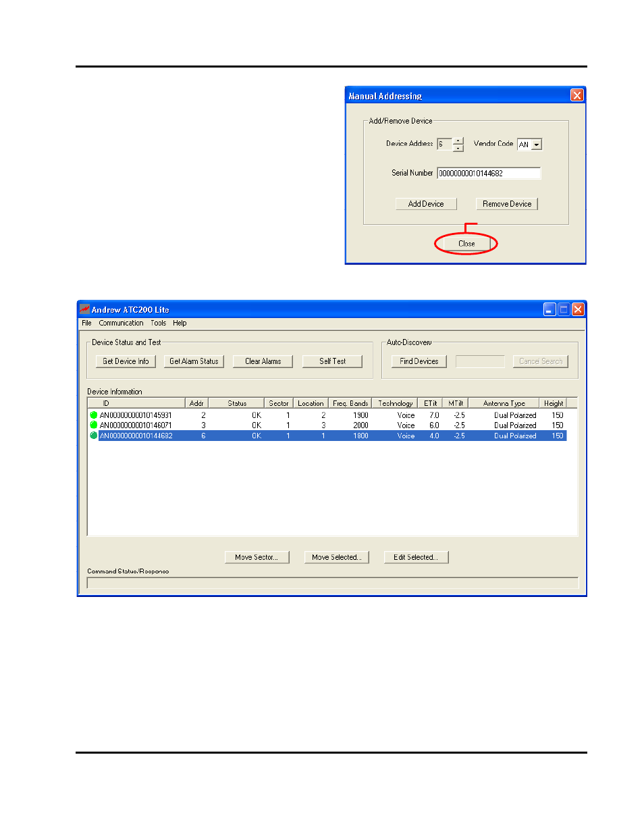Click Get Alarm Status button
The width and height of the screenshot is (644, 834).
[x=194, y=361]
